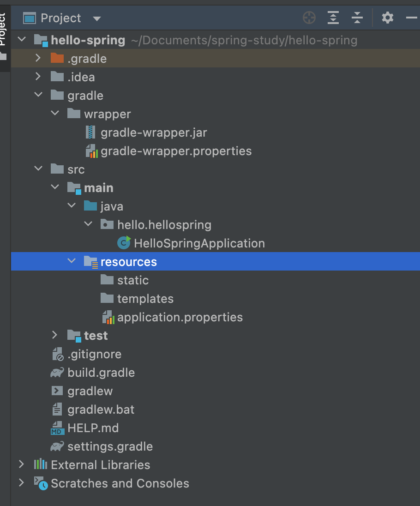
Task: Select the application.properties file name
Action: [x=180, y=317]
